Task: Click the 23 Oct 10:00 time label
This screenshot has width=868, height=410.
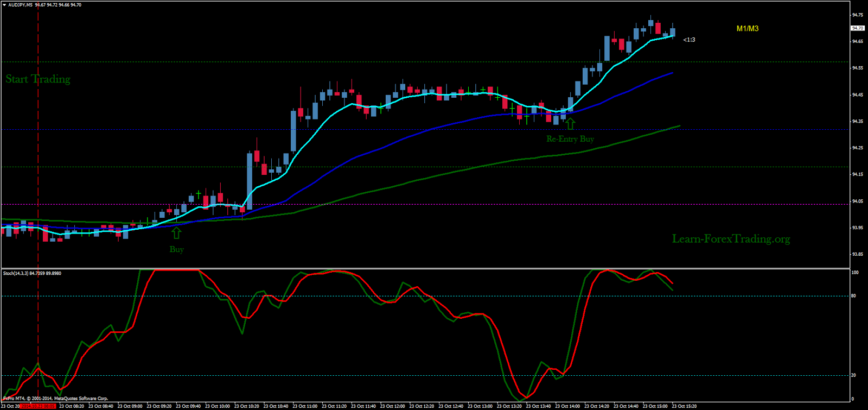Action: pos(218,406)
